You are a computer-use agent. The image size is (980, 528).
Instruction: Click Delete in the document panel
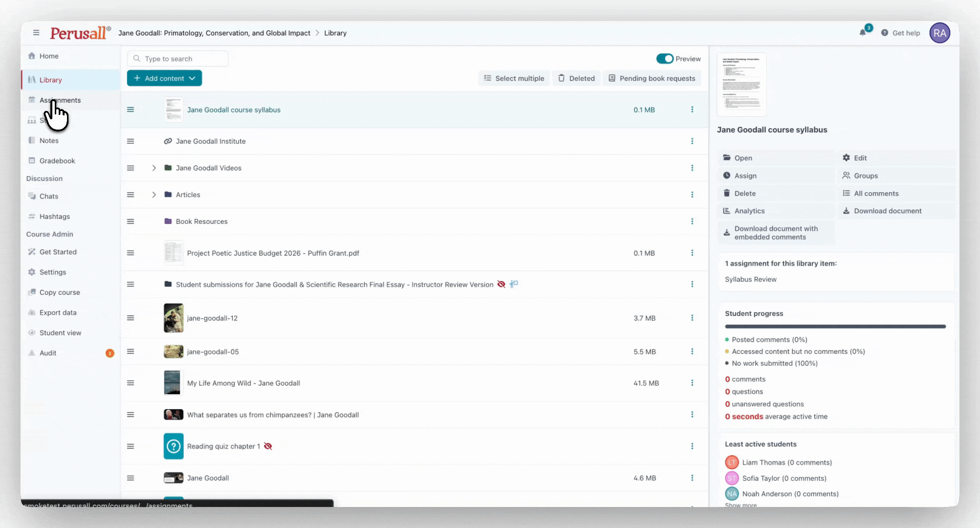click(x=776, y=194)
